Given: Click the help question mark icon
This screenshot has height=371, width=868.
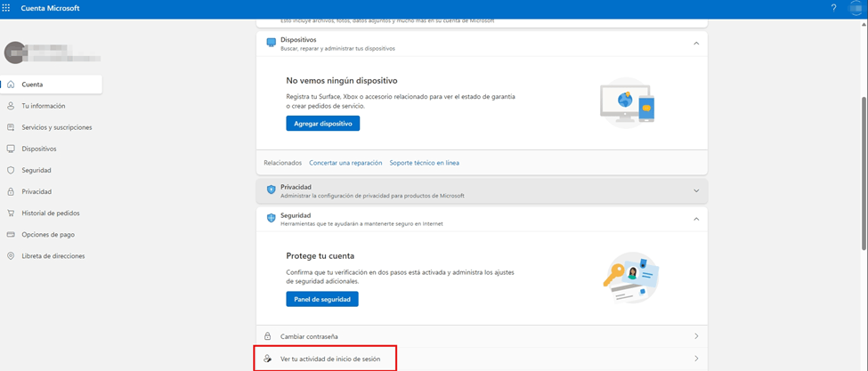Looking at the screenshot, I should (x=833, y=8).
